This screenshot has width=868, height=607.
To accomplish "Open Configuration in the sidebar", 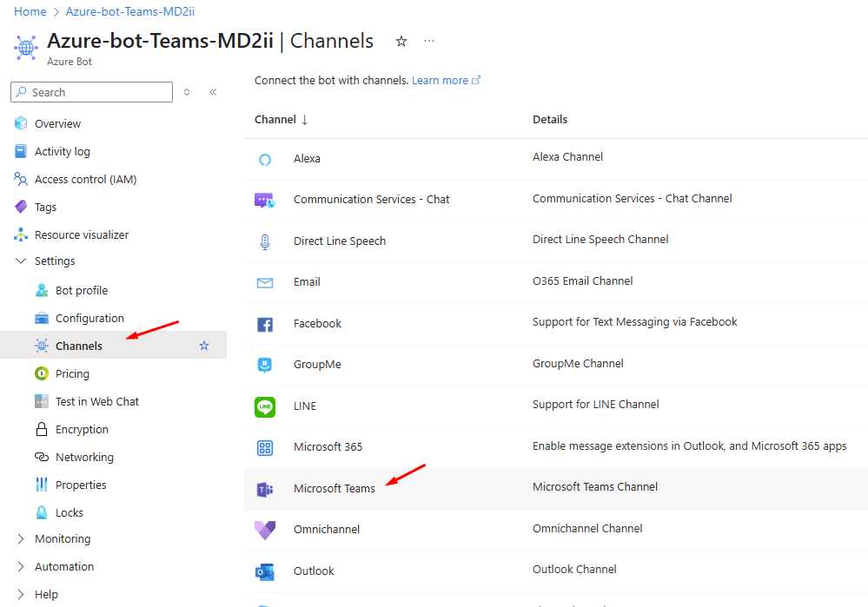I will 89,319.
